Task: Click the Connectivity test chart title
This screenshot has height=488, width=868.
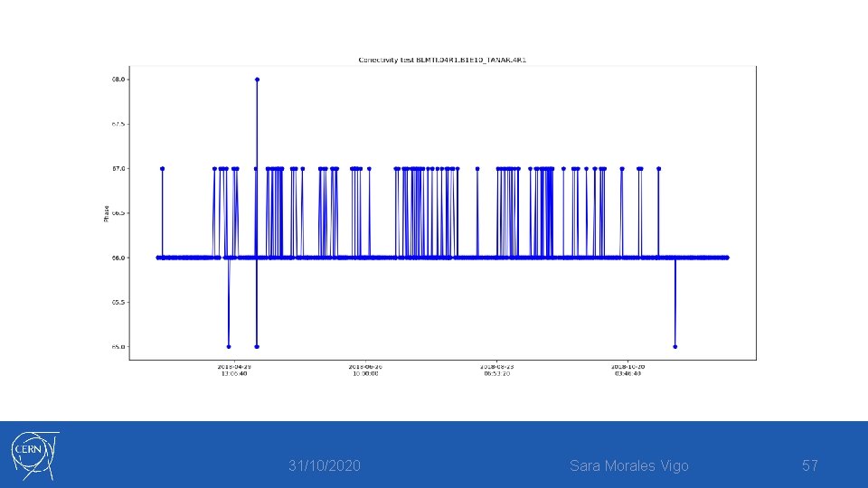Action: [x=442, y=60]
